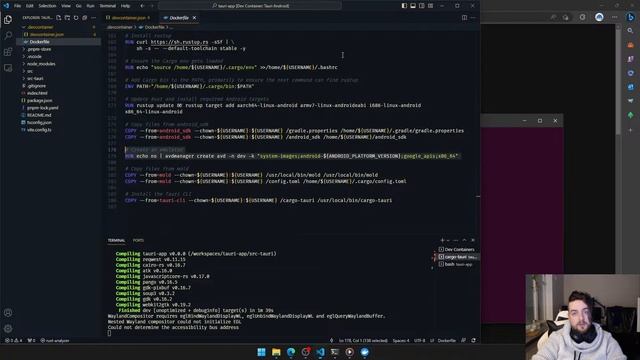The height and width of the screenshot is (360, 640).
Task: Open the Edit menu
Action: coord(29,6)
